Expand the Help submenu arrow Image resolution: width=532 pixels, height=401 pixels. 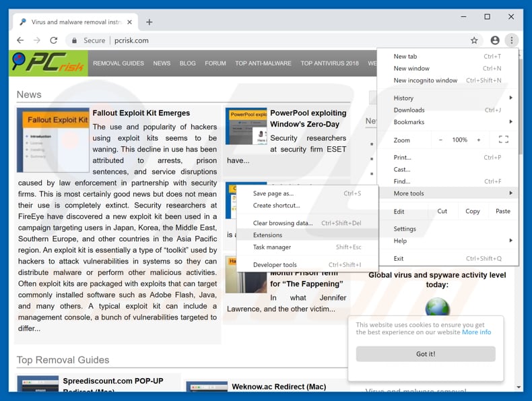click(510, 241)
